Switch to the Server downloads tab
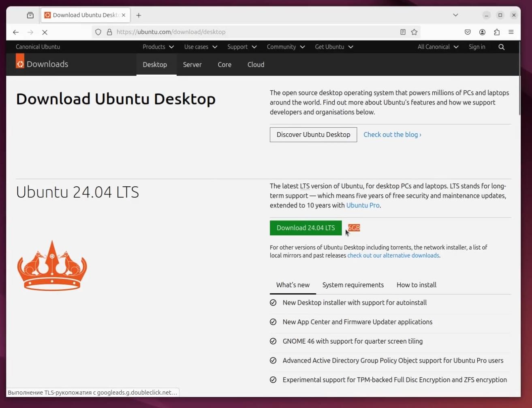Image resolution: width=532 pixels, height=408 pixels. pyautogui.click(x=192, y=64)
